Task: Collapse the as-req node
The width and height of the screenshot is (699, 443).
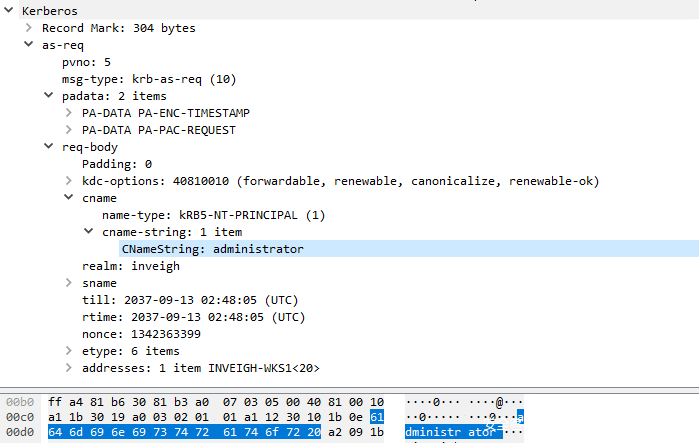Action: (29, 45)
